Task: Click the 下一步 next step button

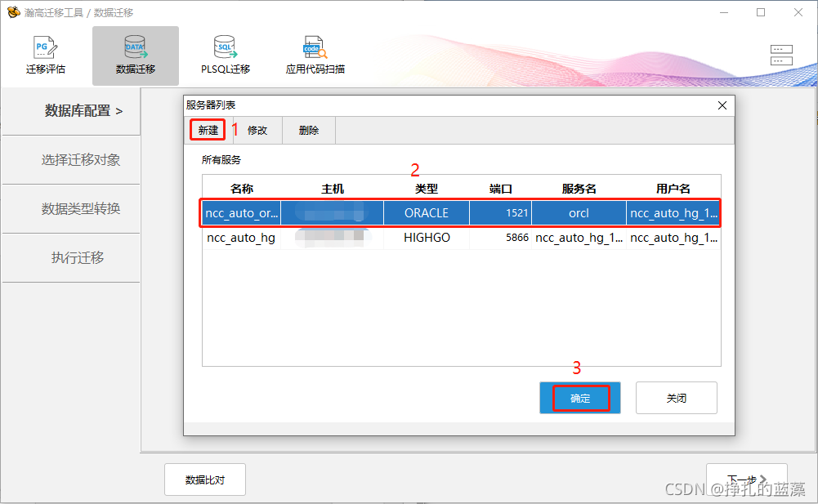Action: pyautogui.click(x=747, y=479)
